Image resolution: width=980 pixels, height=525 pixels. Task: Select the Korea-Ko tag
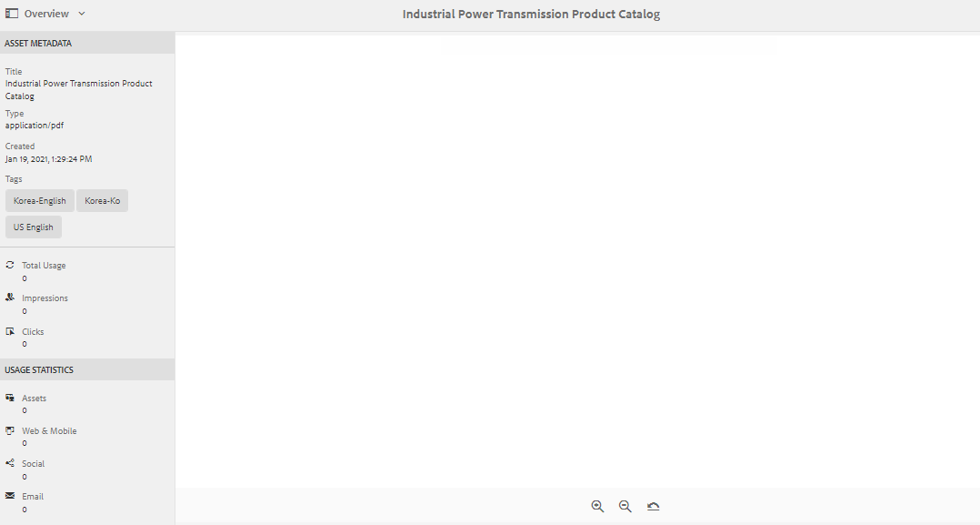(102, 200)
